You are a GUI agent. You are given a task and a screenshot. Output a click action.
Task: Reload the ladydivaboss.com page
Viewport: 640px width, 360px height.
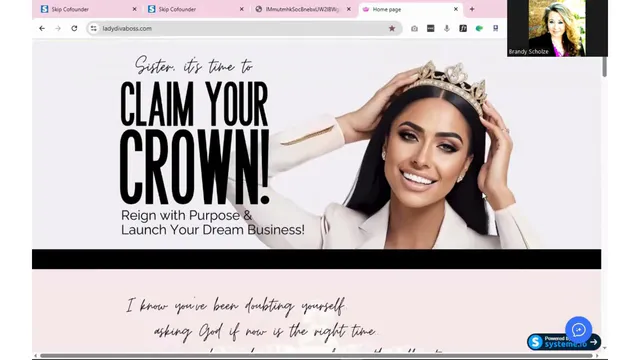74,29
